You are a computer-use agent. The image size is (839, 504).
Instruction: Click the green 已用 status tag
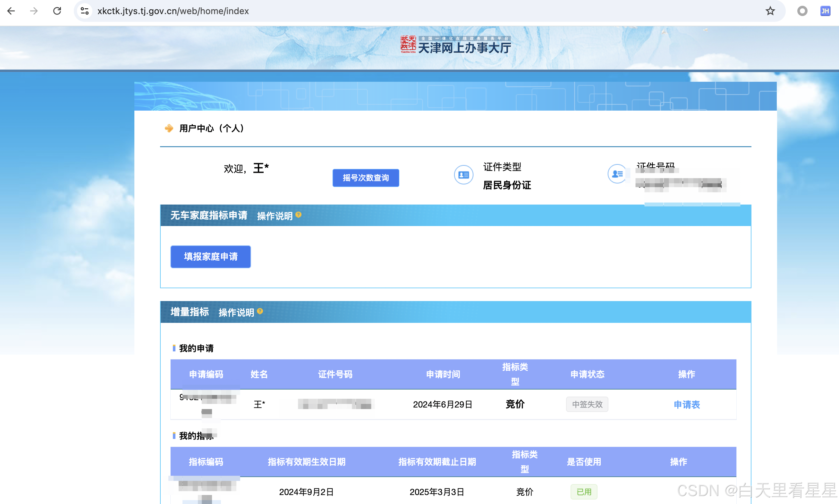pos(584,491)
